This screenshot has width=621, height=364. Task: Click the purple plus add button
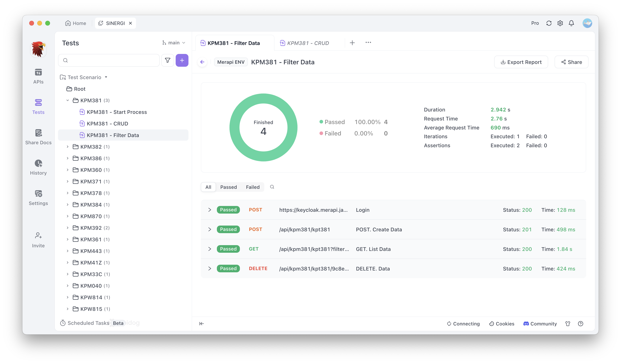[x=182, y=60]
